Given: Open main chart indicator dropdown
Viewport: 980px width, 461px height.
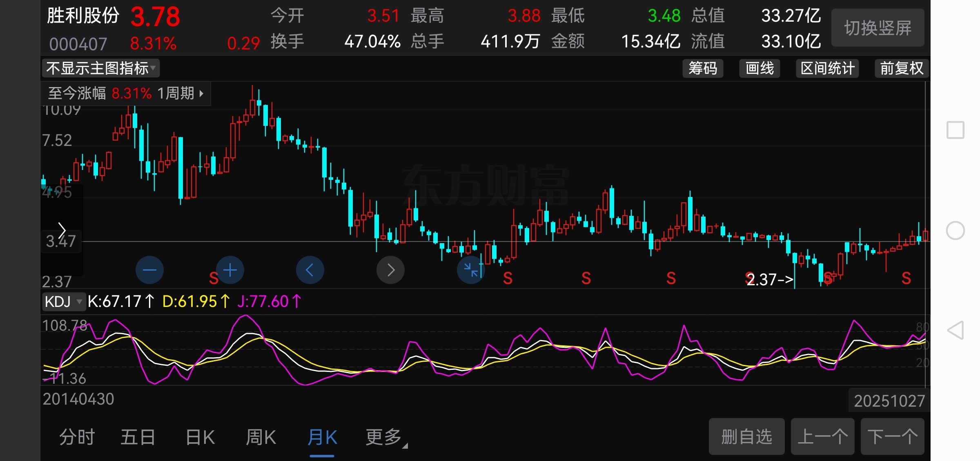Looking at the screenshot, I should click(x=100, y=68).
